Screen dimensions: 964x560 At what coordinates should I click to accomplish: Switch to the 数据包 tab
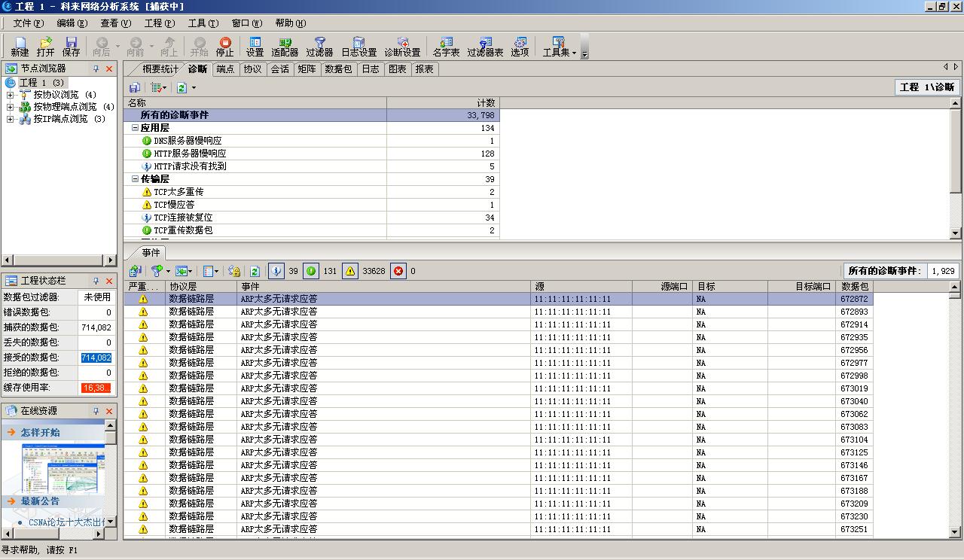[x=338, y=69]
